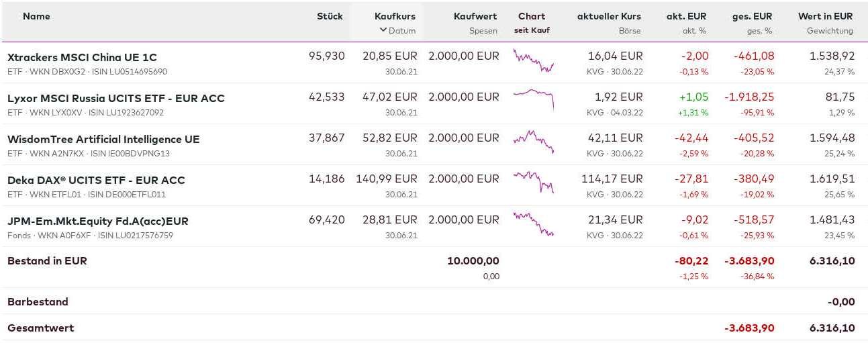Open the WisdomTree Artificial Intelligence sparkline chart
Screen dimensions: 868x343
click(x=533, y=141)
